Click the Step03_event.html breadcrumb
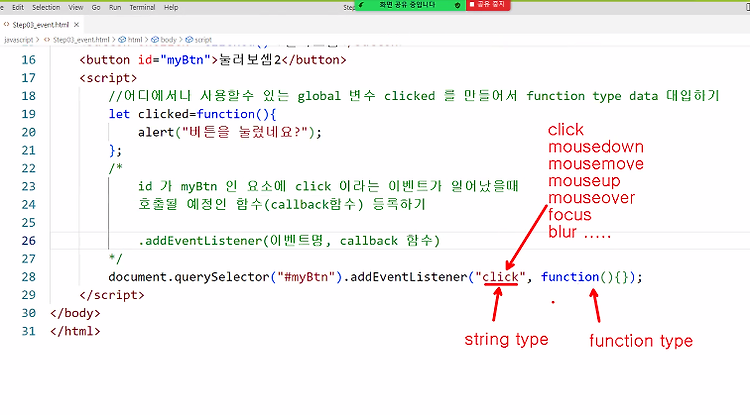750x415 pixels. [81, 40]
